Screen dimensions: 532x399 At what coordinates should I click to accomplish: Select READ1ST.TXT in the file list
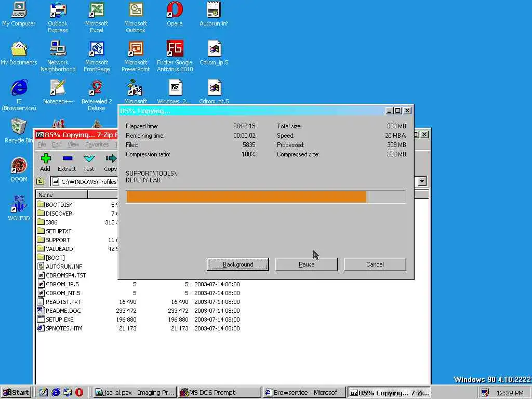[x=59, y=302]
